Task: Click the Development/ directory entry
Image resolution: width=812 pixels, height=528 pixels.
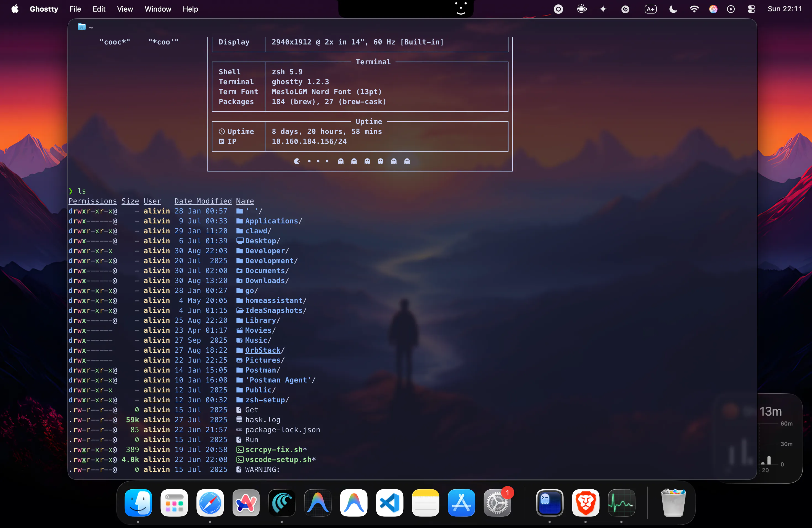Action: [271, 261]
